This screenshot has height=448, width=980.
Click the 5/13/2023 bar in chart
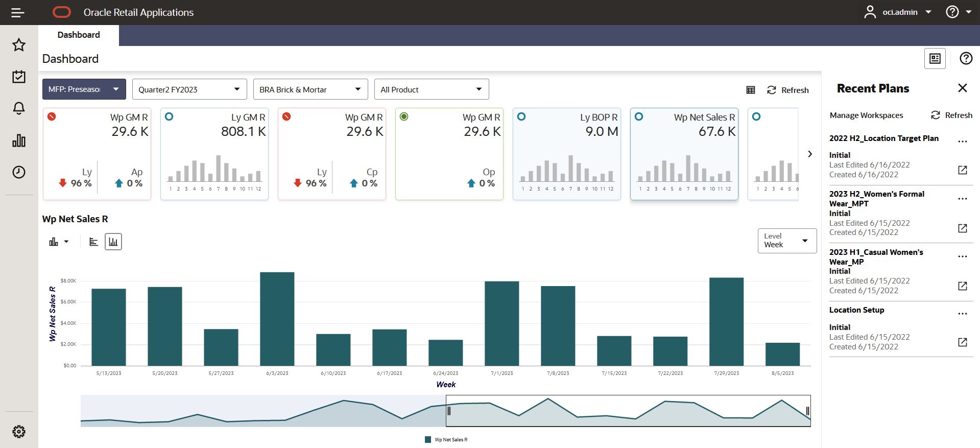109,327
